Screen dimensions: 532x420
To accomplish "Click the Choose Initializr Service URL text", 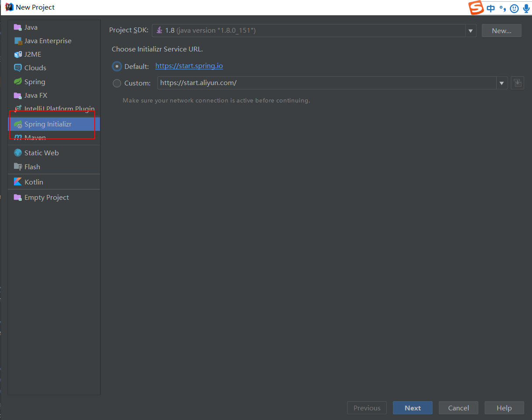I will tap(157, 49).
